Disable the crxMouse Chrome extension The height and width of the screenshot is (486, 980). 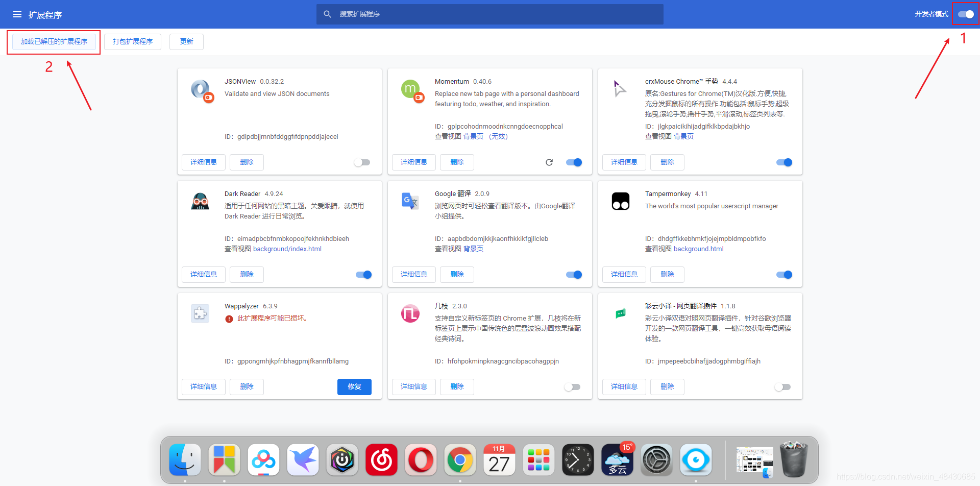tap(784, 162)
